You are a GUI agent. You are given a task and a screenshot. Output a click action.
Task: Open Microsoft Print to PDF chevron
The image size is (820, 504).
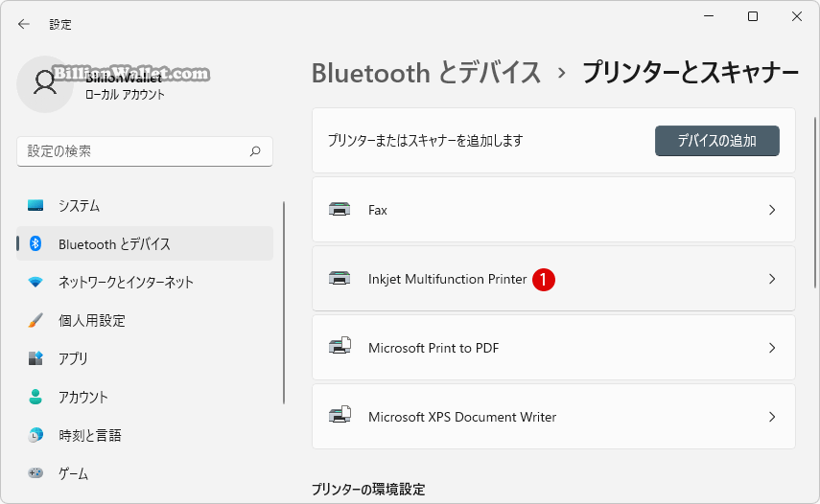tap(772, 348)
